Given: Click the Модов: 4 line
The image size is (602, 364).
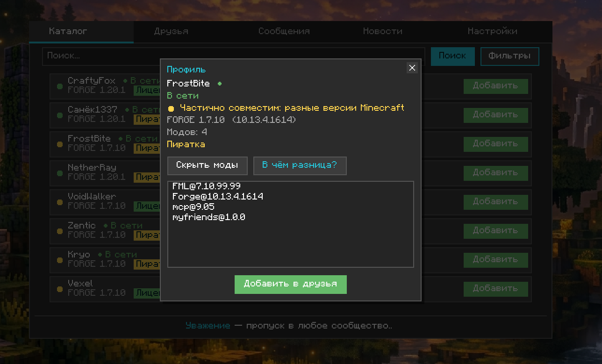Looking at the screenshot, I should point(187,132).
